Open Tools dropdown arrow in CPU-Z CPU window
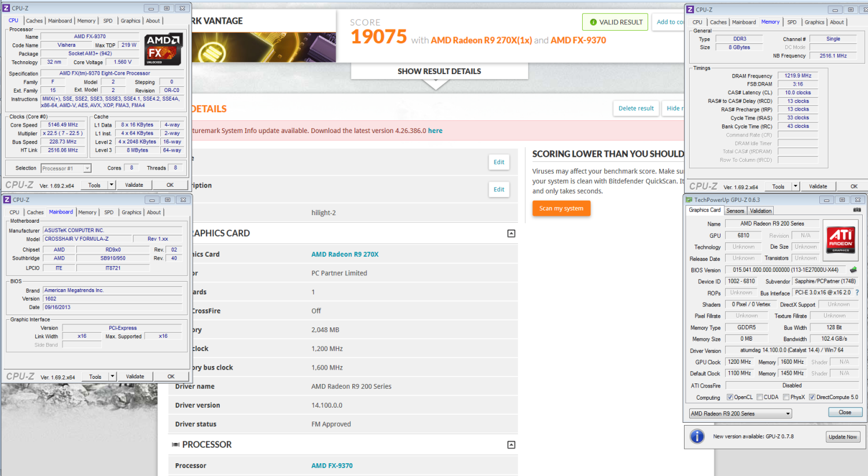The height and width of the screenshot is (476, 868). [112, 185]
